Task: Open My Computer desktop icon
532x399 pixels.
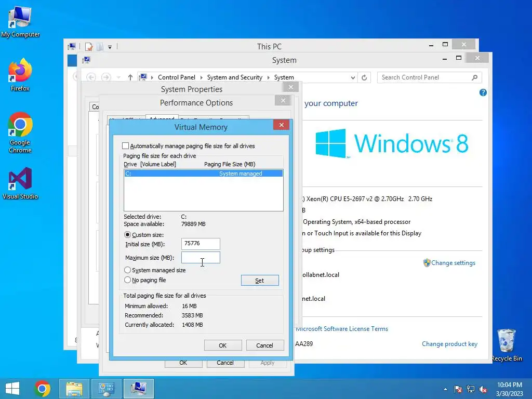Action: pos(20,22)
